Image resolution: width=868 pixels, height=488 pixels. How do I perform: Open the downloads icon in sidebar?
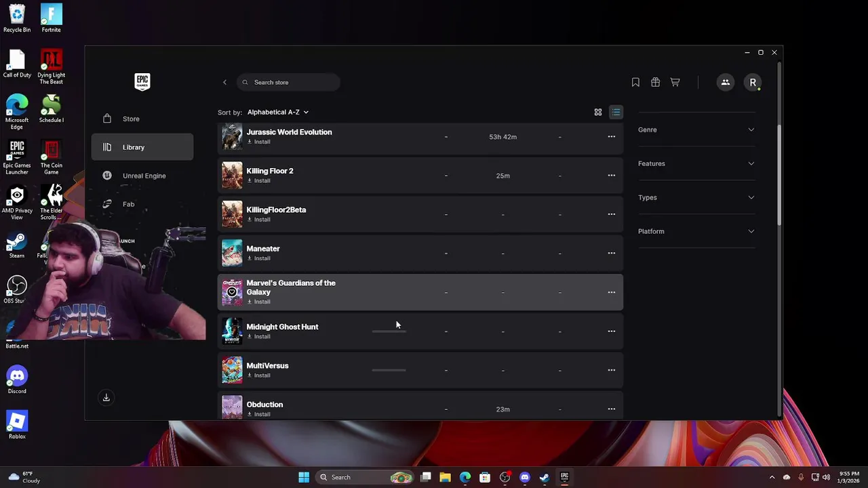pos(106,398)
